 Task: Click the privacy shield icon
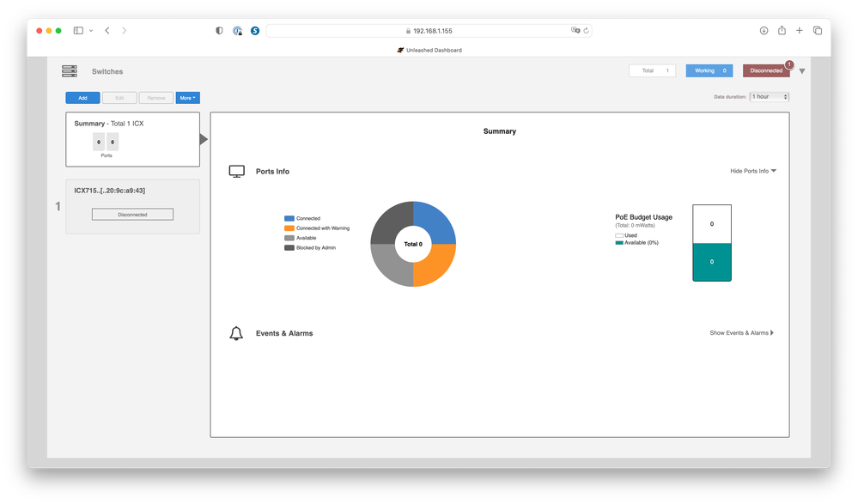(x=219, y=30)
